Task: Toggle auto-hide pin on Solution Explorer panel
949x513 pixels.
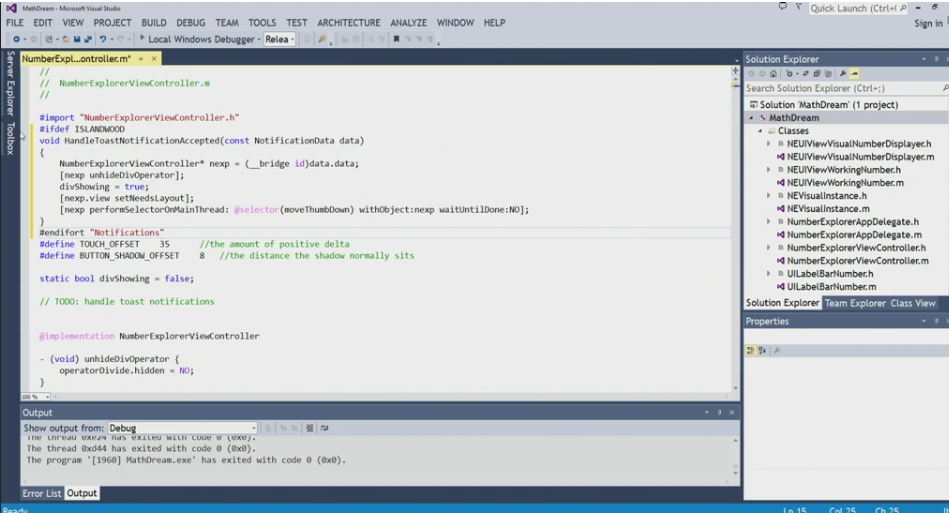Action: [x=936, y=59]
